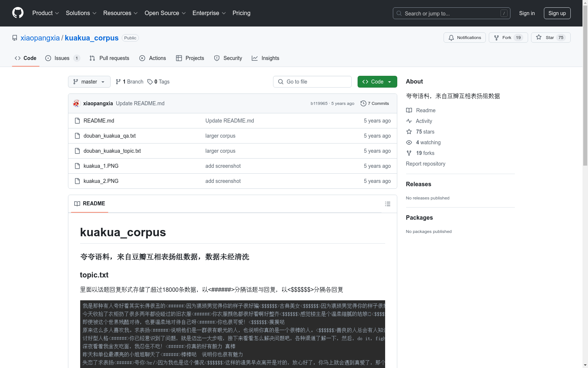Image resolution: width=588 pixels, height=368 pixels.
Task: Open the GitHub homepage logo
Action: [18, 13]
